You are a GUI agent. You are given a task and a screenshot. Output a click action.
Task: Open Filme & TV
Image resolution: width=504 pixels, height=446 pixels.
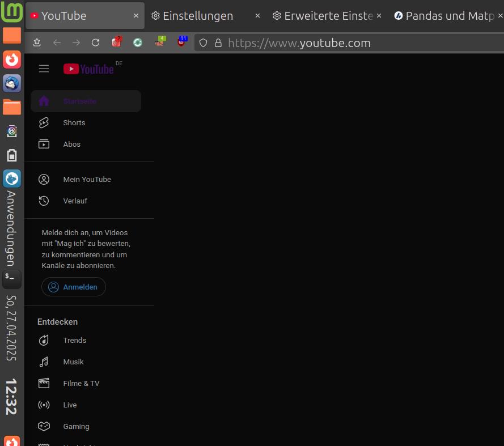coord(86,383)
